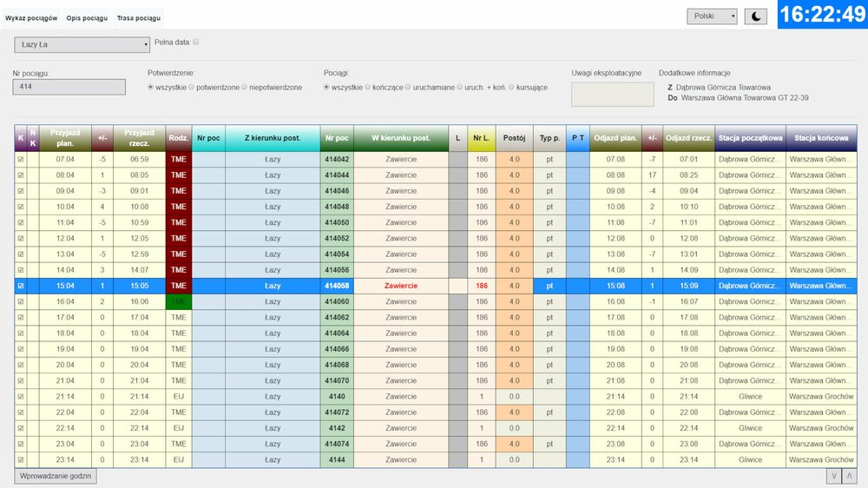Open the Łazy Ła station dropdown
The image size is (868, 488).
[x=82, y=45]
